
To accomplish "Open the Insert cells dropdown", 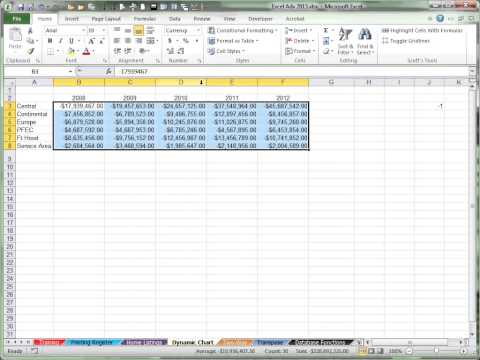I will point(299,30).
